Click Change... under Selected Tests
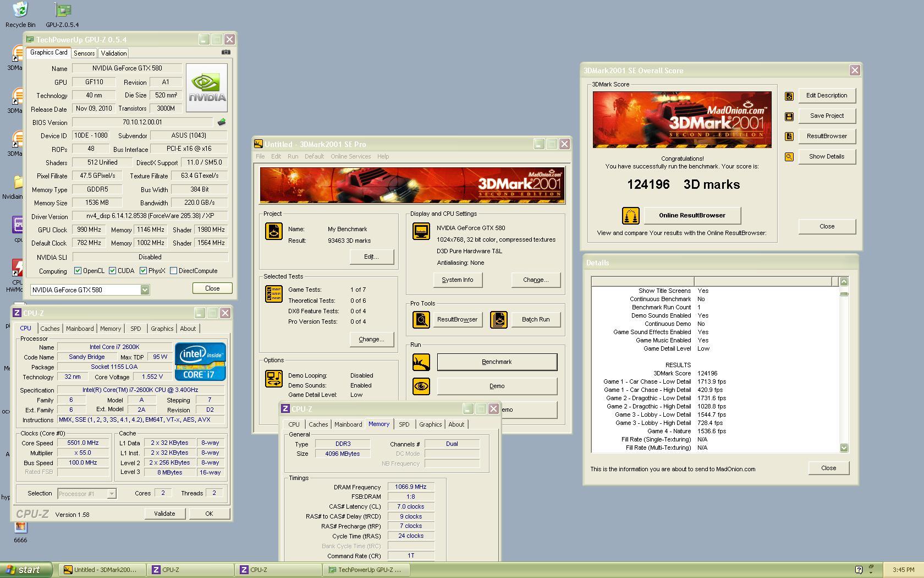 (x=371, y=339)
